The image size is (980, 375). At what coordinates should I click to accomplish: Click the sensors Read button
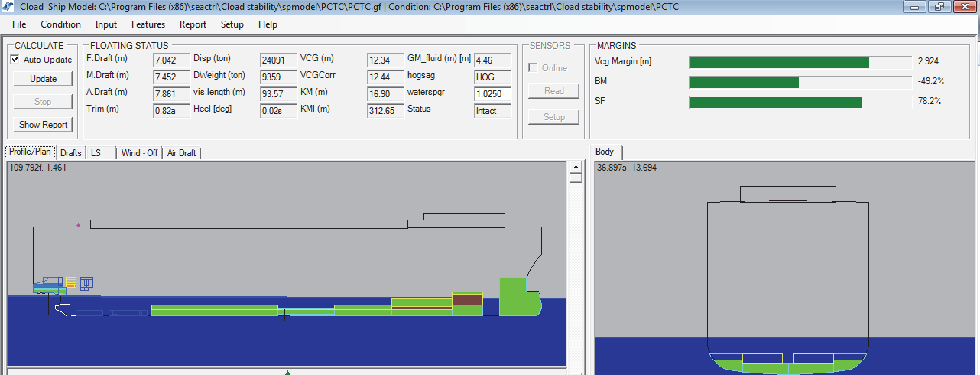[x=554, y=91]
